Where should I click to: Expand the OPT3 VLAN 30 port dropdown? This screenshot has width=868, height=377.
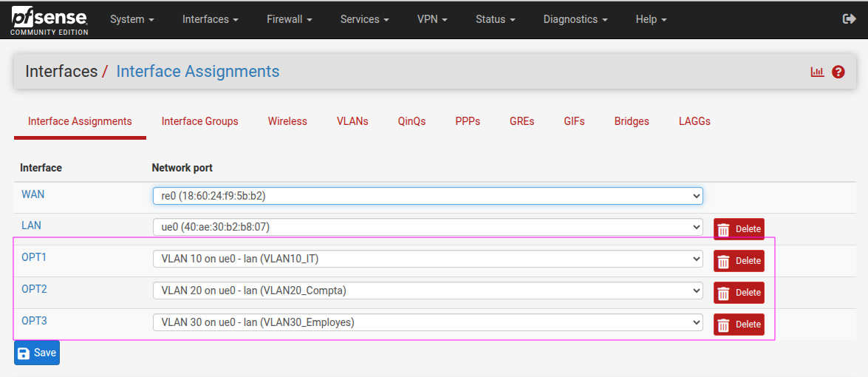(x=427, y=322)
